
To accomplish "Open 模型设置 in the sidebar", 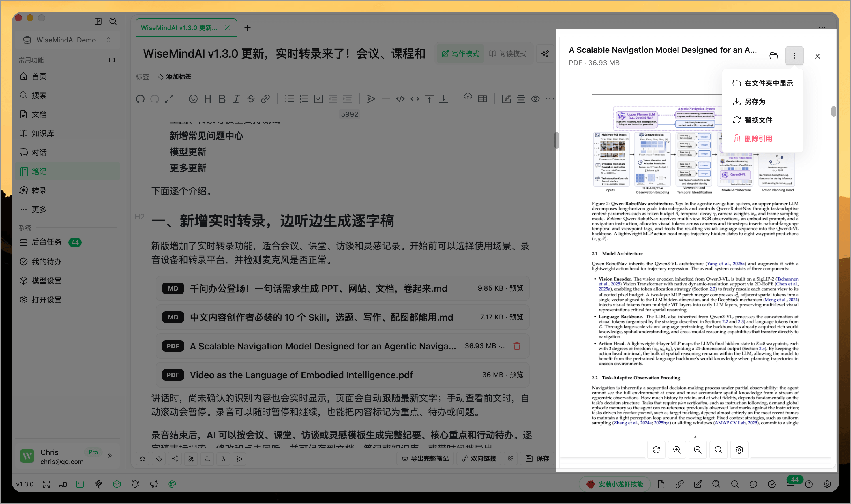I will (67, 281).
